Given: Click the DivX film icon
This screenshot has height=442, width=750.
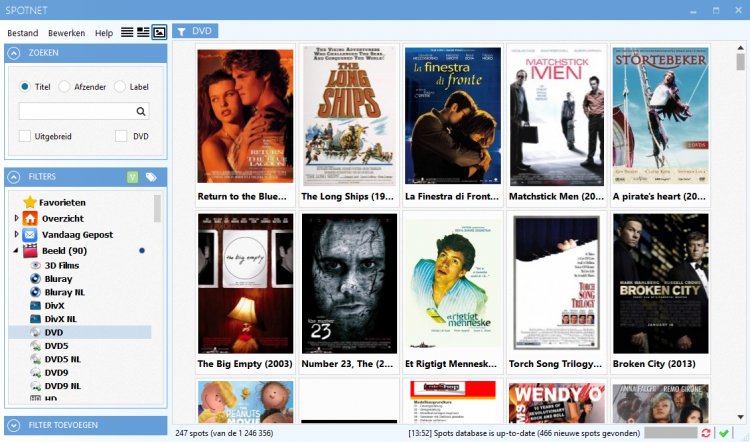Looking at the screenshot, I should point(35,305).
